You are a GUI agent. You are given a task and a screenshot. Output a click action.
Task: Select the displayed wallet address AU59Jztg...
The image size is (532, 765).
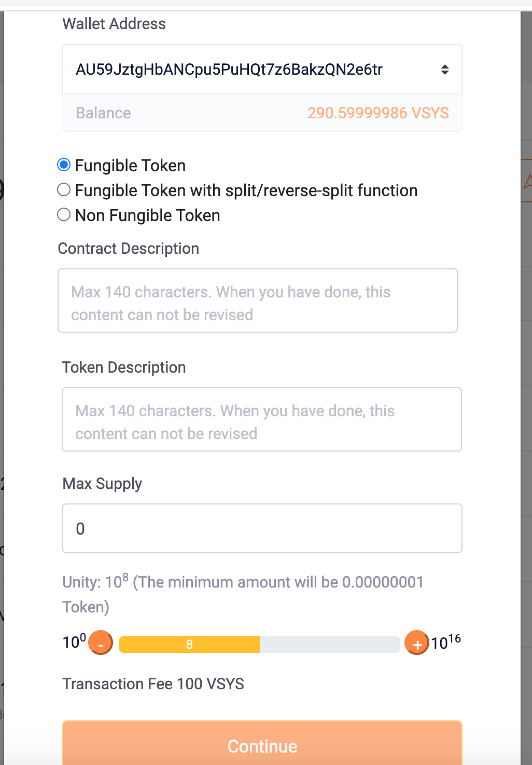[230, 69]
